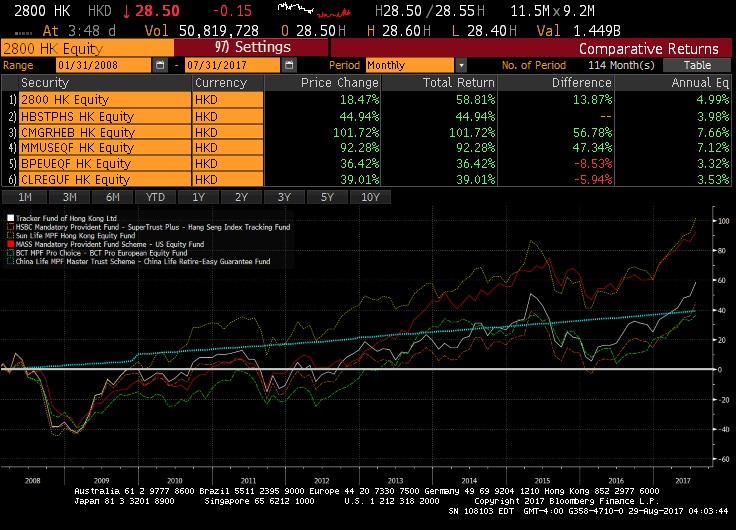Click the HSBC Mandatory Provident Fund legend swatch

pyautogui.click(x=10, y=227)
